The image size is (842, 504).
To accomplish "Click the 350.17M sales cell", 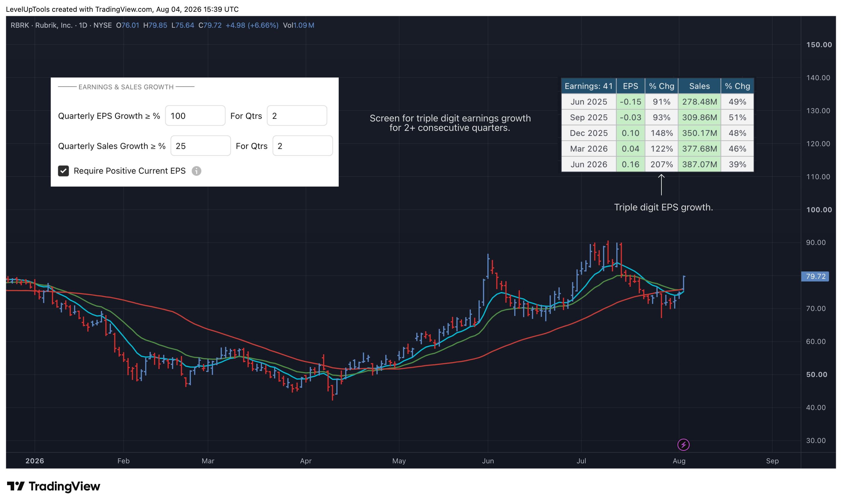I will tap(699, 133).
